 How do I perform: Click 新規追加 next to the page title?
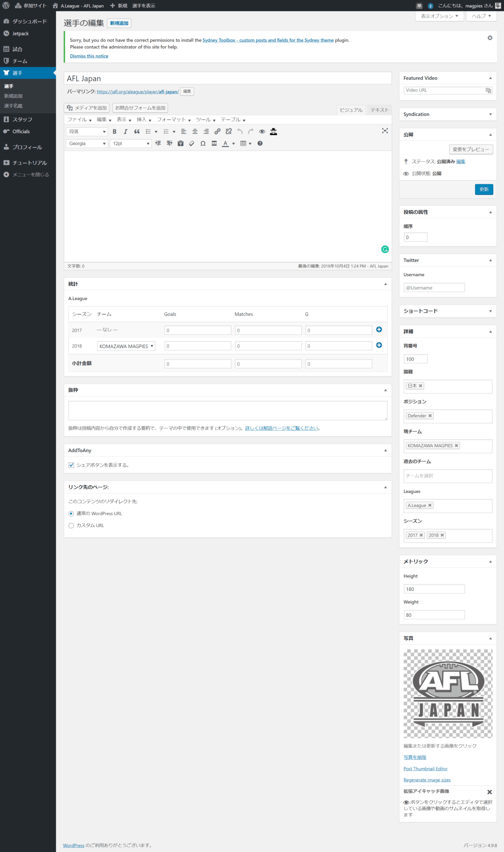(119, 23)
